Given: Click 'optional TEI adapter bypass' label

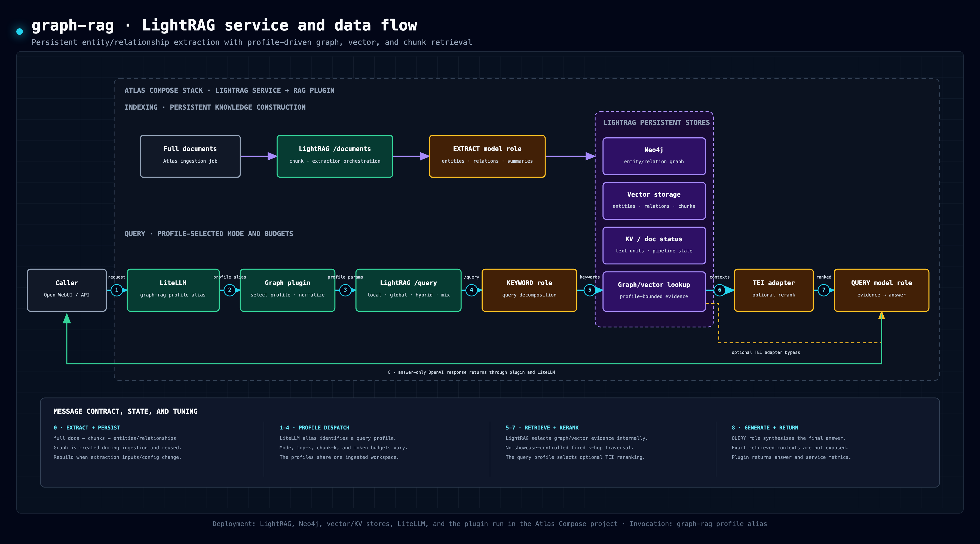Looking at the screenshot, I should click(x=766, y=353).
